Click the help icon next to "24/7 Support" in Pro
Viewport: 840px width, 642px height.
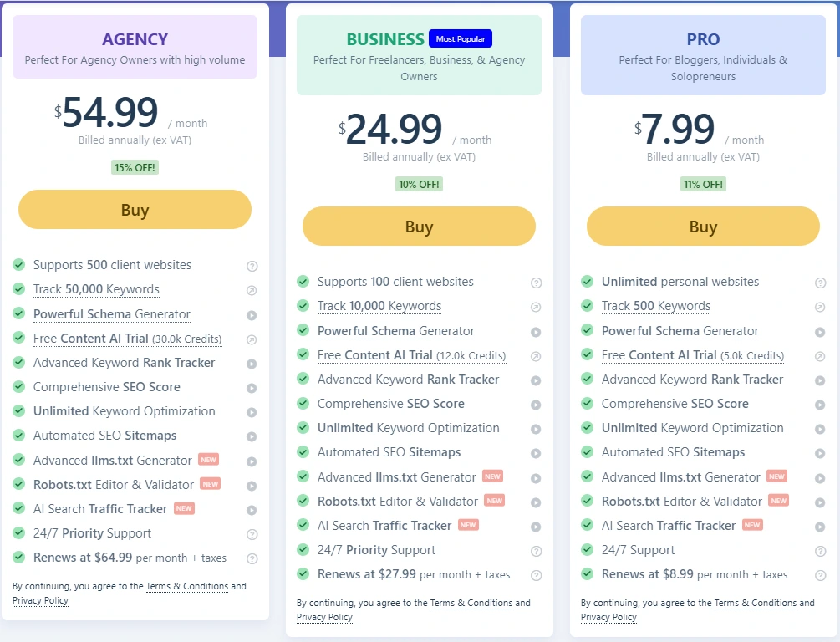(820, 550)
